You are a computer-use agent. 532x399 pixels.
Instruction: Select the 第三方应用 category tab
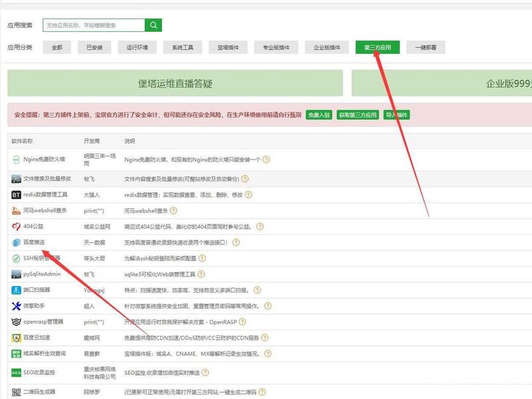[378, 47]
